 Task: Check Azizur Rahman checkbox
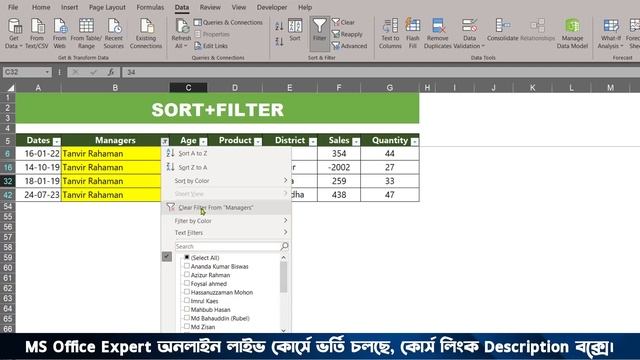tap(187, 274)
